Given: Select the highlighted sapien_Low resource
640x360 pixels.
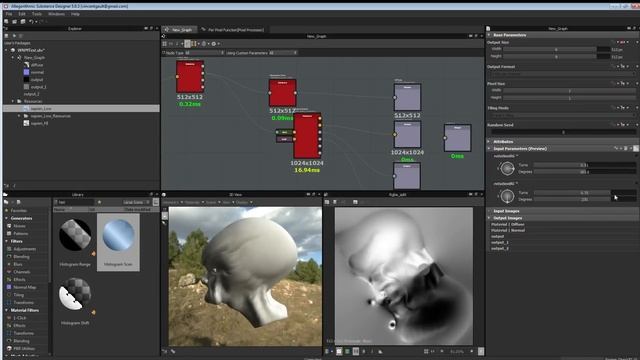Looking at the screenshot, I should click(81, 109).
